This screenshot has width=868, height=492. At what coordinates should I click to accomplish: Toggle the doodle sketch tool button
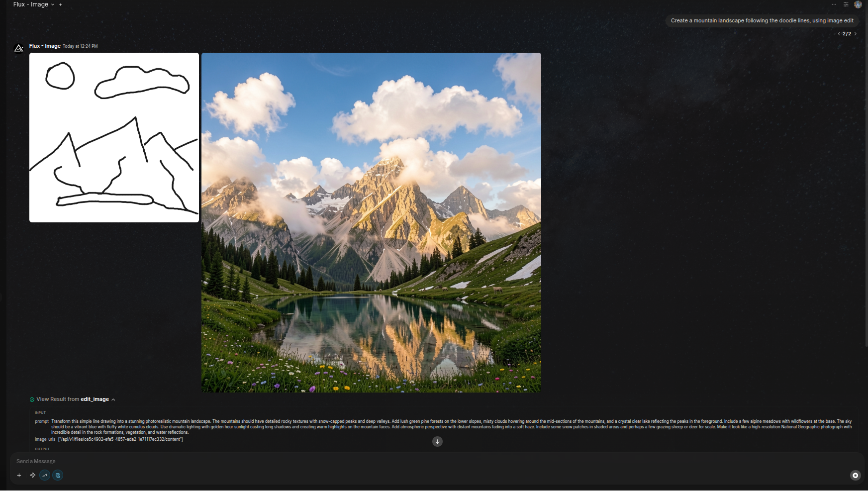pos(45,476)
